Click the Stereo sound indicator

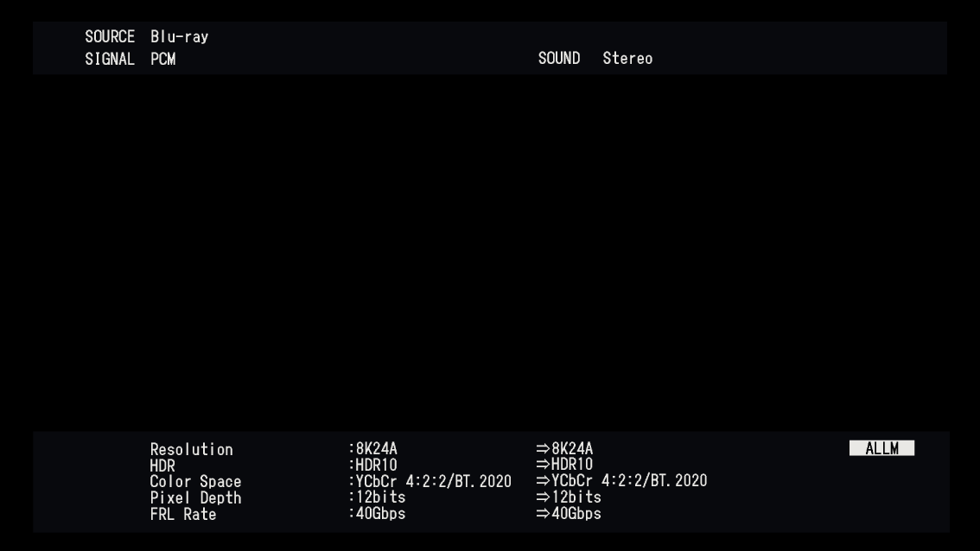627,58
